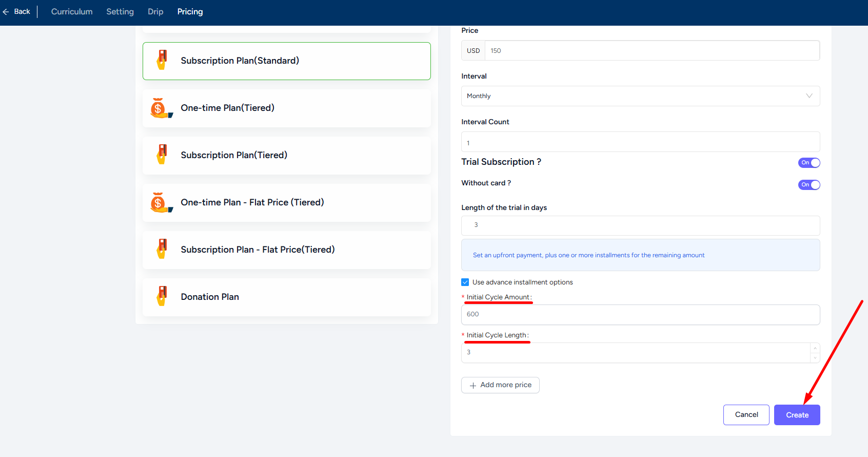Screen dimensions: 868x457
Task: Click the Length of the trial in days label
Action: (x=504, y=207)
